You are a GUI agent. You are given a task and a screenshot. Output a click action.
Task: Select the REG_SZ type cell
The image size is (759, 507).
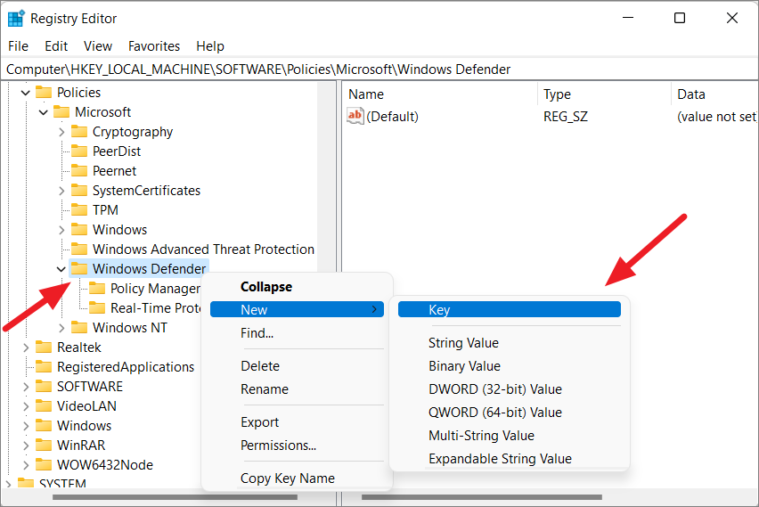tap(565, 116)
